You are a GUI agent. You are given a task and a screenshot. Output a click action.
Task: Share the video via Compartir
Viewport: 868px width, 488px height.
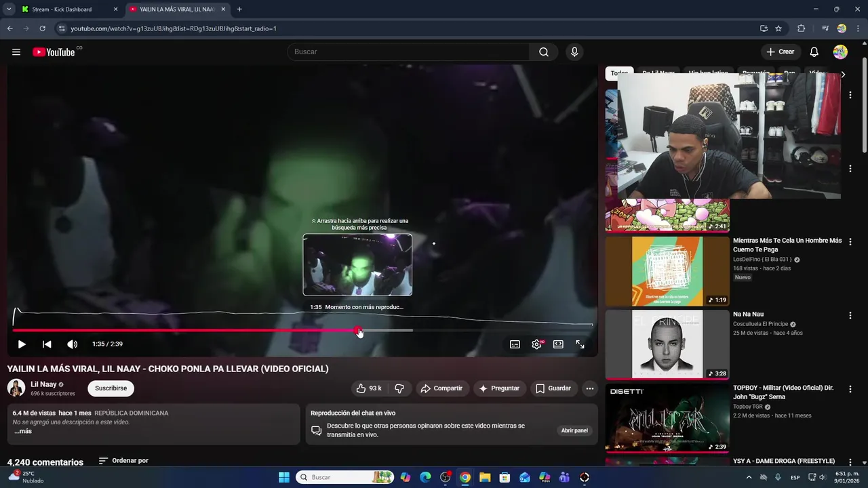441,388
